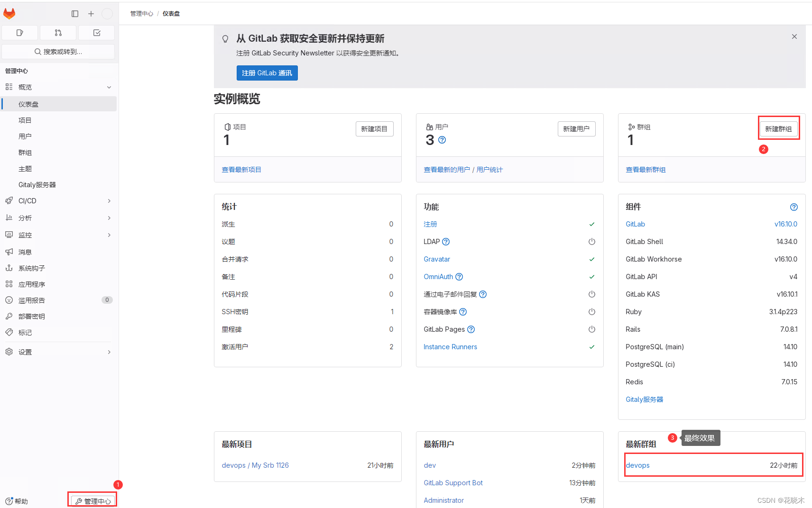Open the OmniAuth feature link
The height and width of the screenshot is (508, 812).
[x=438, y=277]
